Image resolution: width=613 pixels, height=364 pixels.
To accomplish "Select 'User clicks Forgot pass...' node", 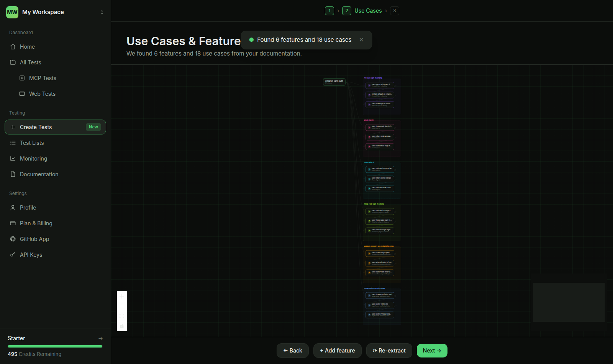I will tap(380, 253).
